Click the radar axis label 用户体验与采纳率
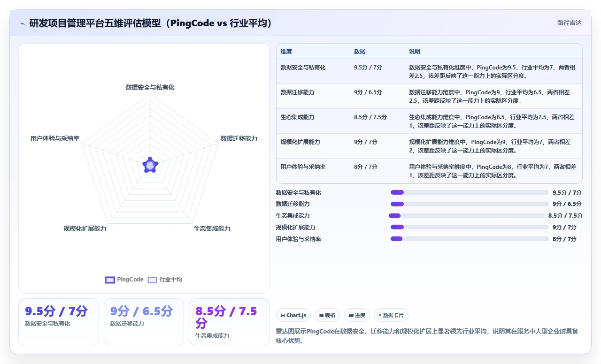The image size is (601, 364). pyautogui.click(x=55, y=139)
